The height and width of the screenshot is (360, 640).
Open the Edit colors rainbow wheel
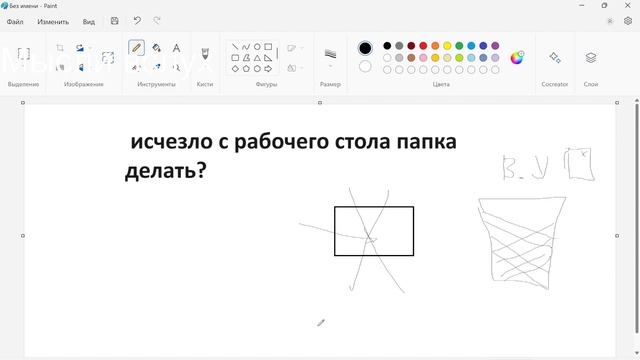(517, 58)
